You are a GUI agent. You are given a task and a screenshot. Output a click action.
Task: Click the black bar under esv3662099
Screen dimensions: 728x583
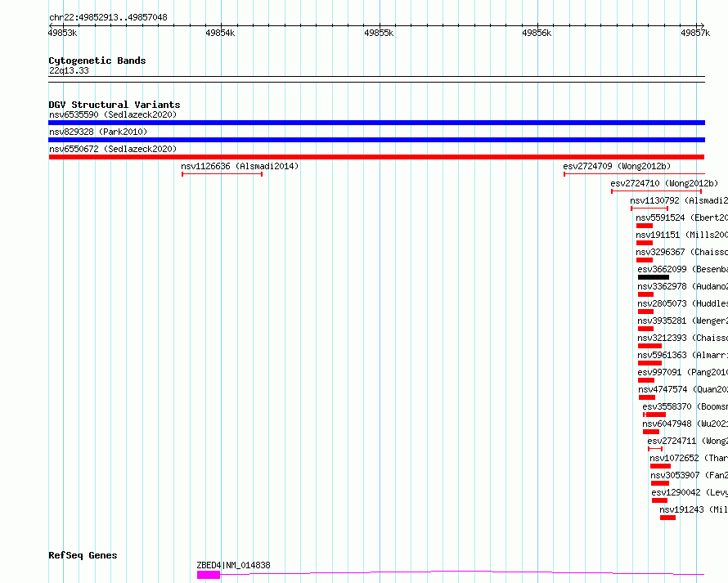coord(654,277)
